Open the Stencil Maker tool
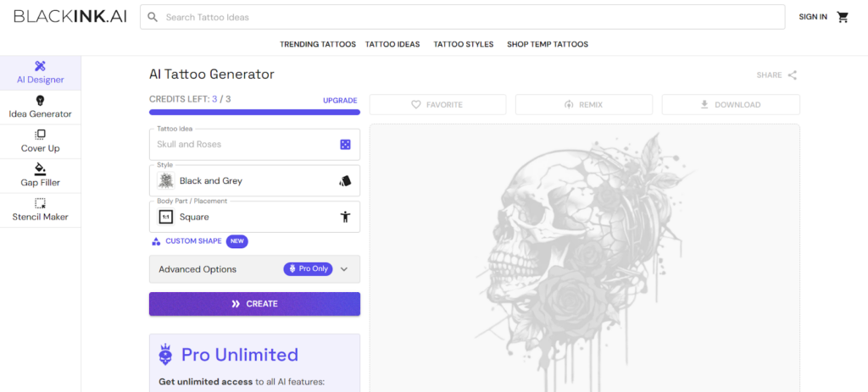Screen dimensions: 868x392 [x=40, y=210]
